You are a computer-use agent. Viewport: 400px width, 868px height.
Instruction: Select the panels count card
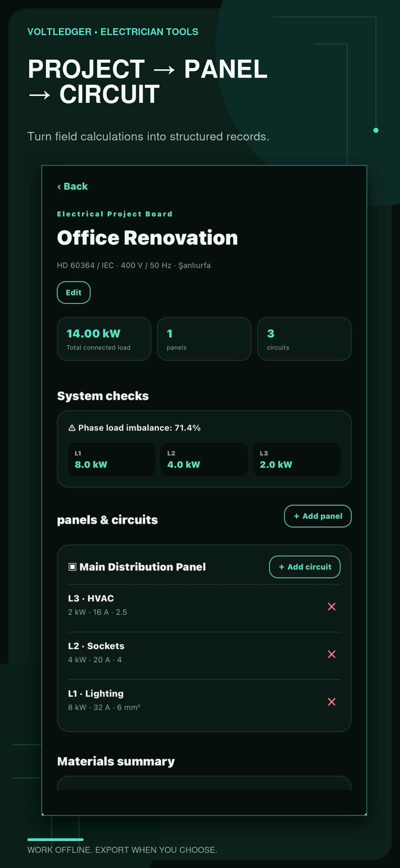[204, 339]
